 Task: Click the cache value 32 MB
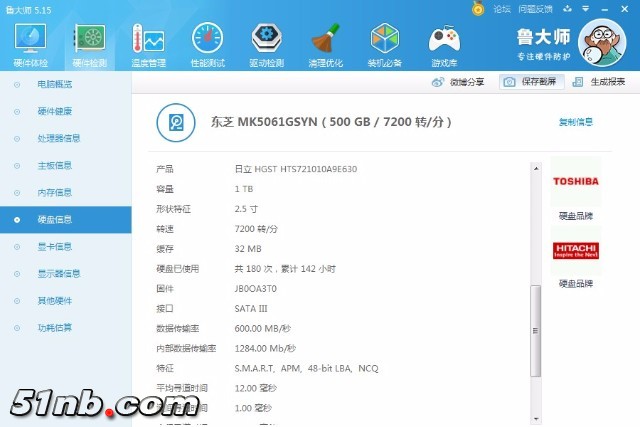click(248, 249)
